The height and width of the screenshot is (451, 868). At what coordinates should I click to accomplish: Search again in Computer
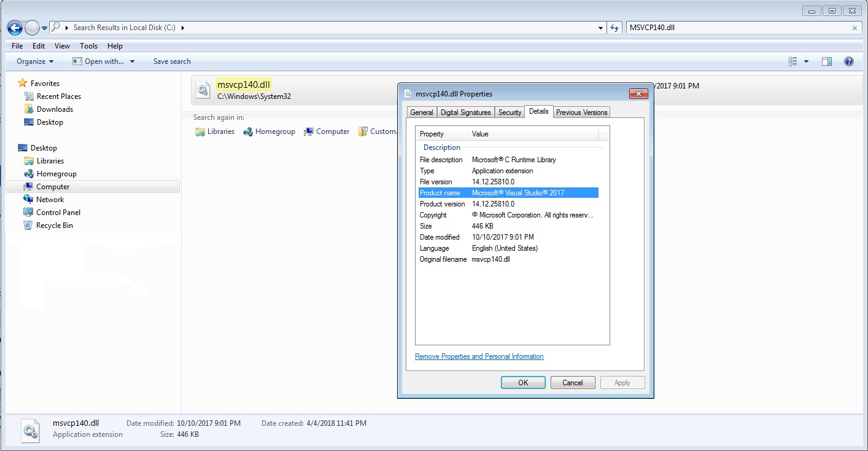(x=327, y=131)
